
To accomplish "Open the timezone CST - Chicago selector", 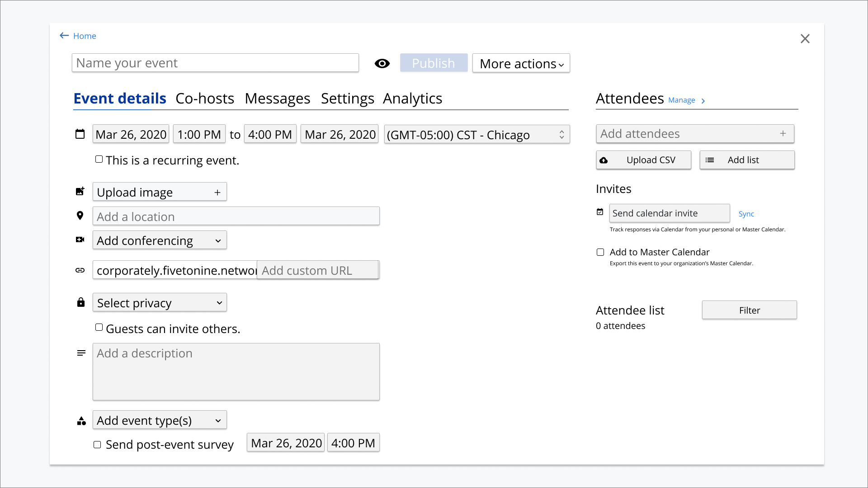I will [477, 134].
